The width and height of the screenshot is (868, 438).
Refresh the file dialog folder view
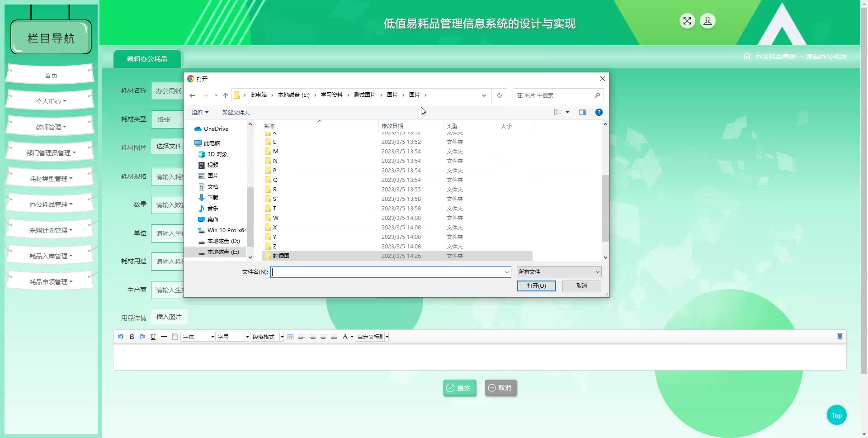pyautogui.click(x=500, y=95)
